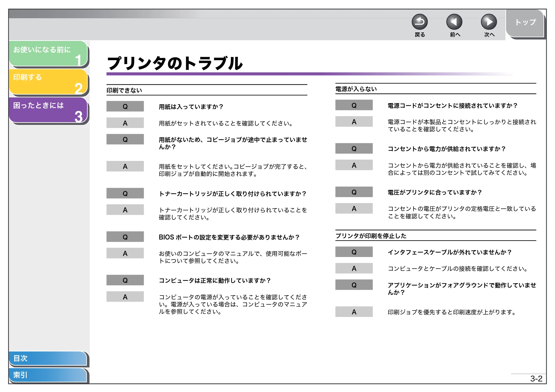Click the 次へ (next page) arrow icon
The height and width of the screenshot is (392, 555).
click(x=489, y=22)
